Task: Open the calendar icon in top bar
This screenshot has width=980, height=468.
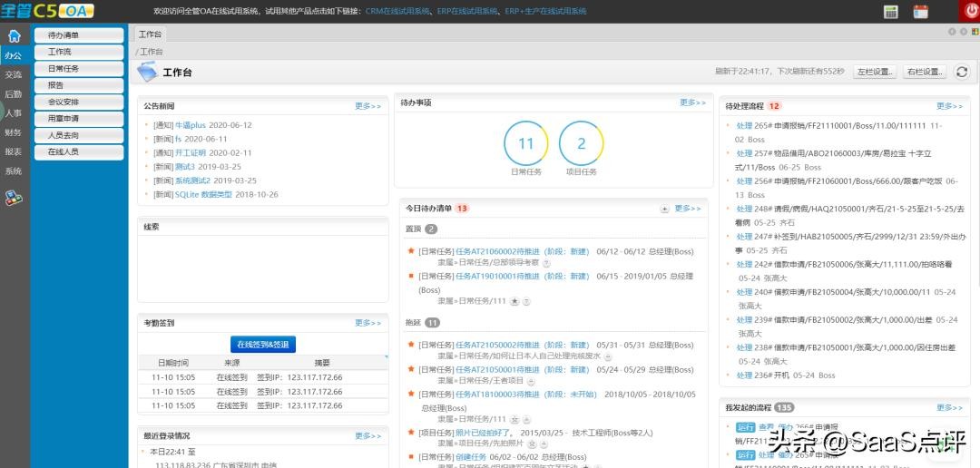Action: pyautogui.click(x=920, y=12)
